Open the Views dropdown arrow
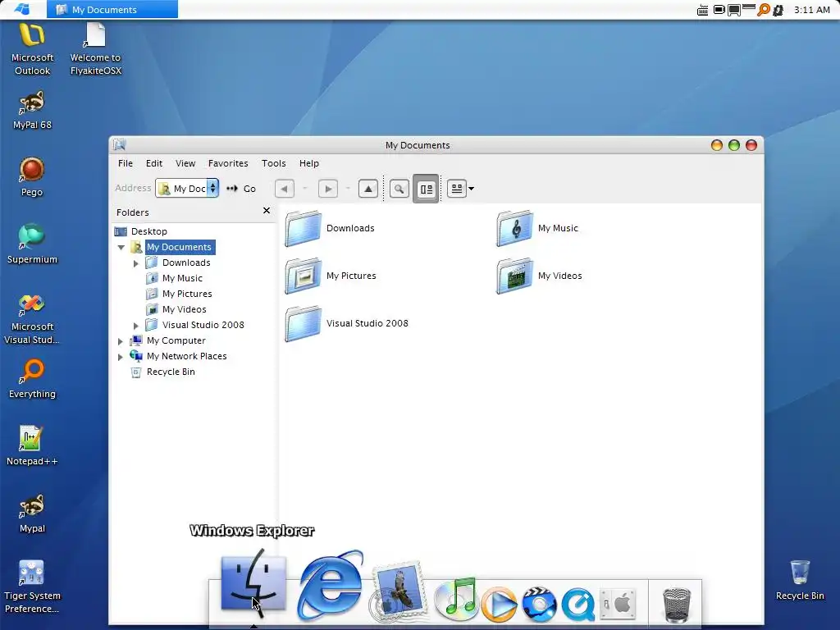Viewport: 840px width, 630px height. tap(472, 189)
